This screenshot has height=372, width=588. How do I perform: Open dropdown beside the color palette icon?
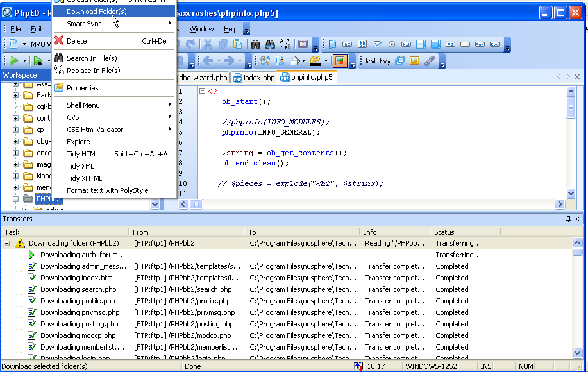pyautogui.click(x=326, y=61)
